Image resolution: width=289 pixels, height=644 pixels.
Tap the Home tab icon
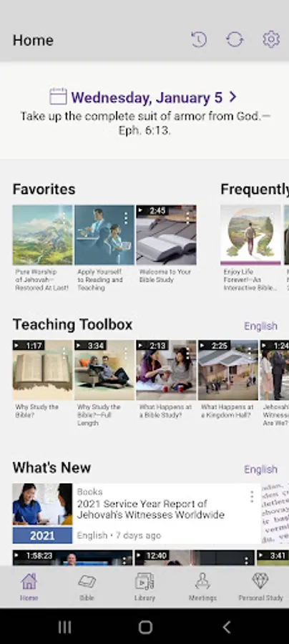[x=29, y=582]
